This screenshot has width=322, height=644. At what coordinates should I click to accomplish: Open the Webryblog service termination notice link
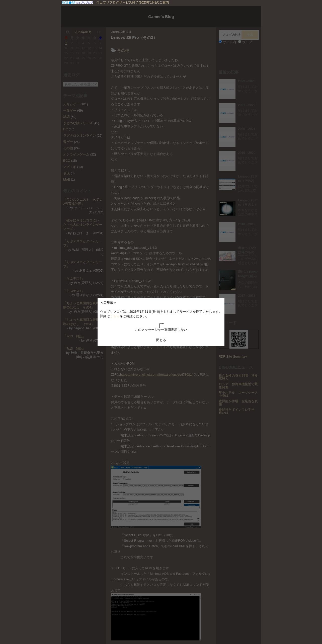pyautogui.click(x=132, y=3)
